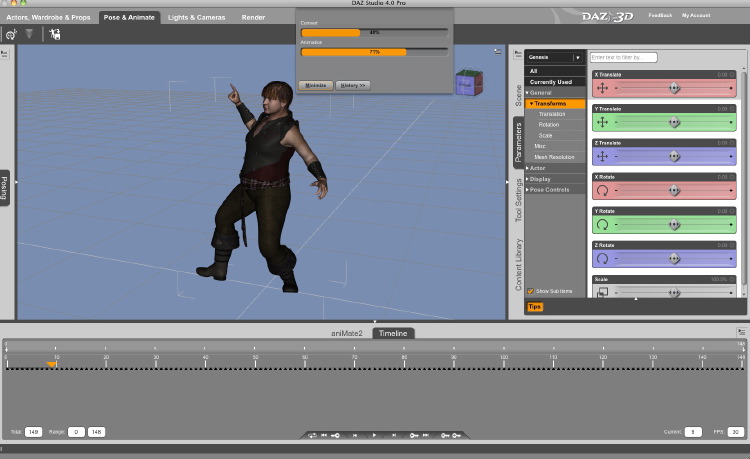Open the left pane options menu icon

(4, 54)
